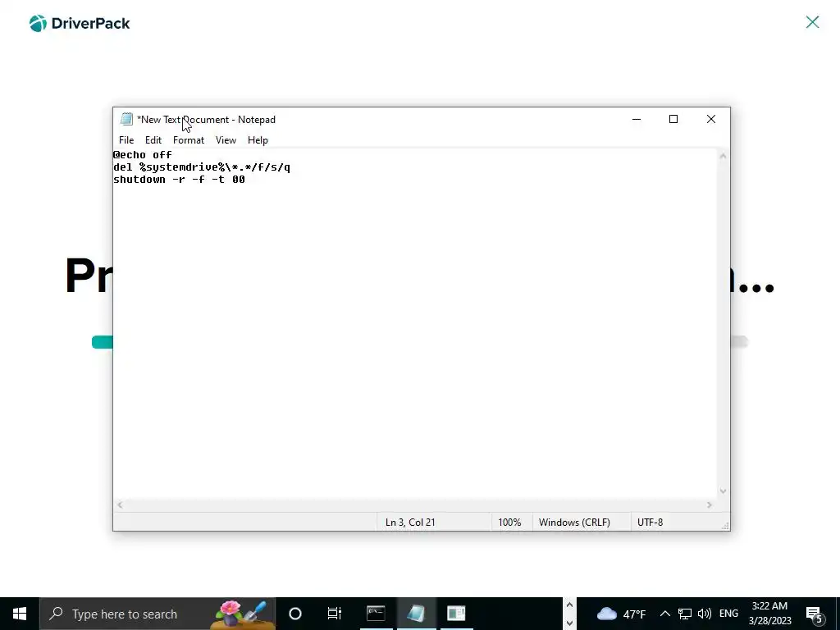
Task: Open the Windows Start menu
Action: click(x=20, y=614)
